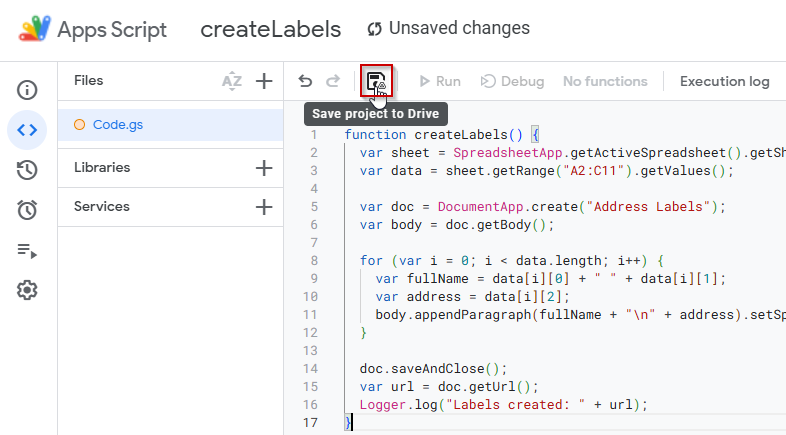Click the Libraries section label
The image size is (786, 435).
(x=102, y=167)
